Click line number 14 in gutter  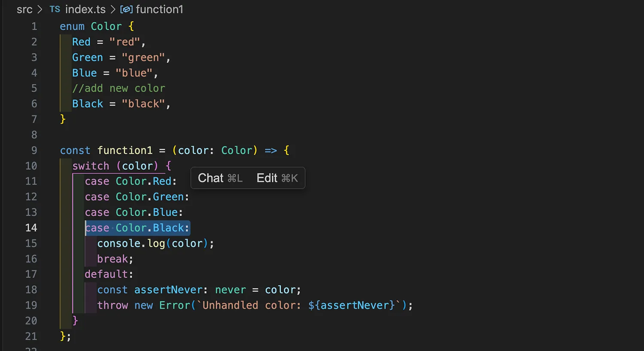[31, 228]
